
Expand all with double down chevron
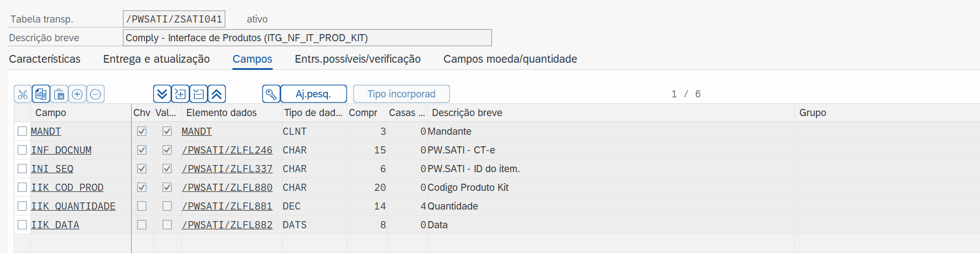tap(162, 94)
